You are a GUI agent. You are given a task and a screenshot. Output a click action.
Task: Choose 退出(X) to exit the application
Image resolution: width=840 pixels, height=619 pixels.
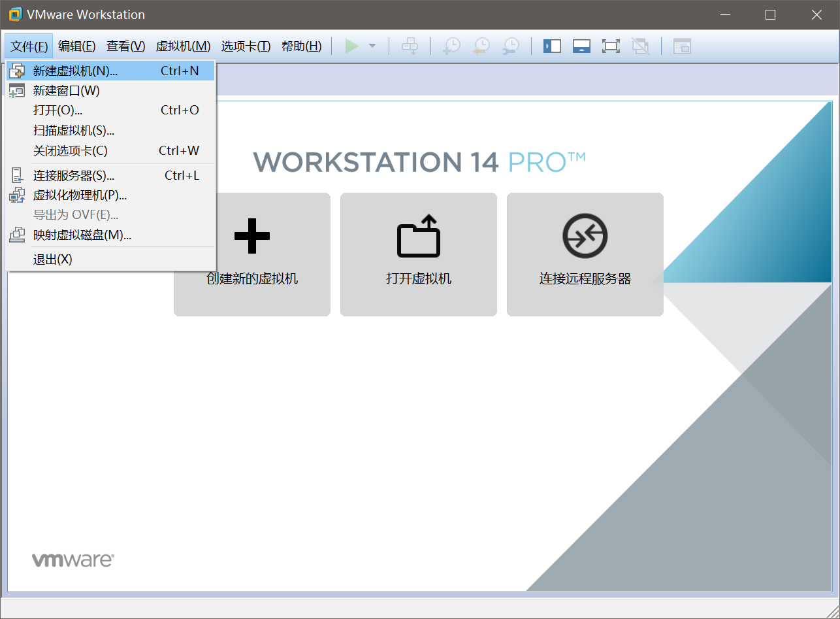tap(110, 259)
